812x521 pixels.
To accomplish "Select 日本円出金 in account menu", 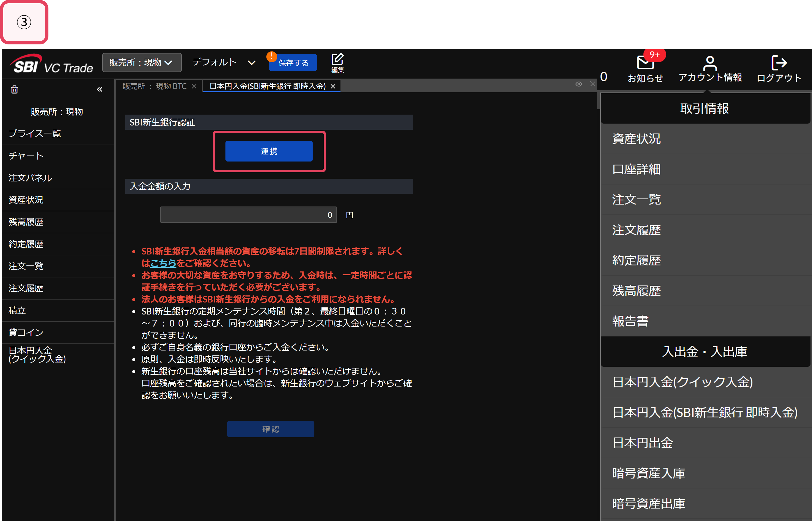I will (x=705, y=443).
